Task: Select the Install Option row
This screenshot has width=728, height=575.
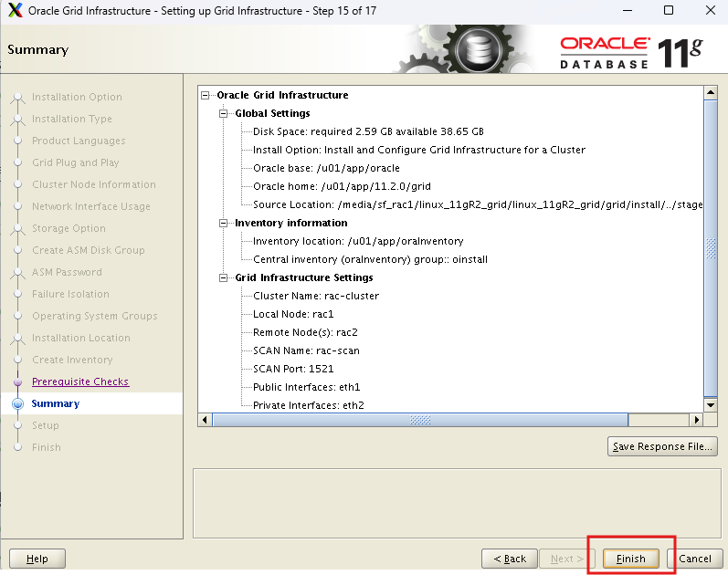Action: click(x=418, y=150)
